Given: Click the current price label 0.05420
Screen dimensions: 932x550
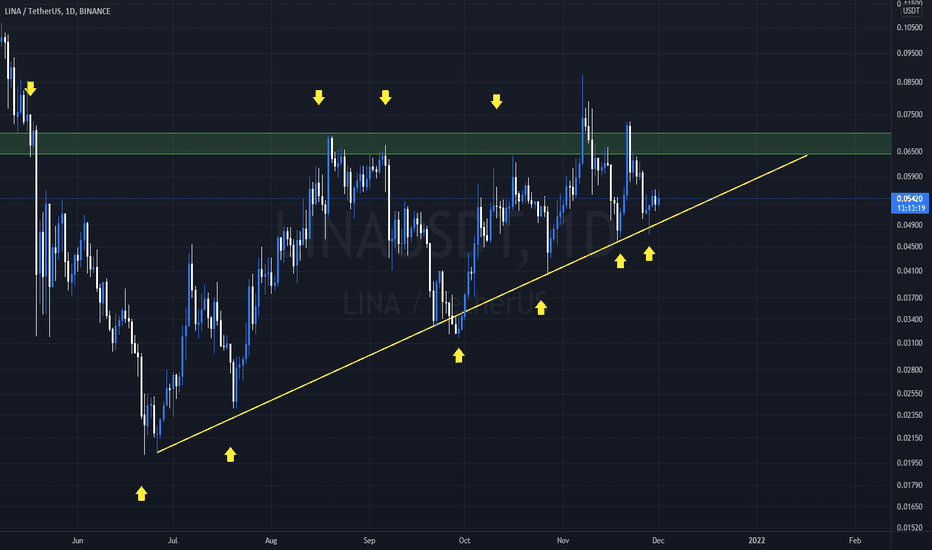Looking at the screenshot, I should coord(910,199).
